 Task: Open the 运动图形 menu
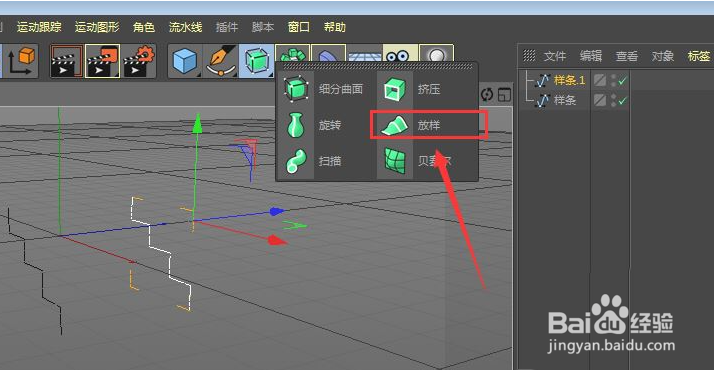[97, 27]
